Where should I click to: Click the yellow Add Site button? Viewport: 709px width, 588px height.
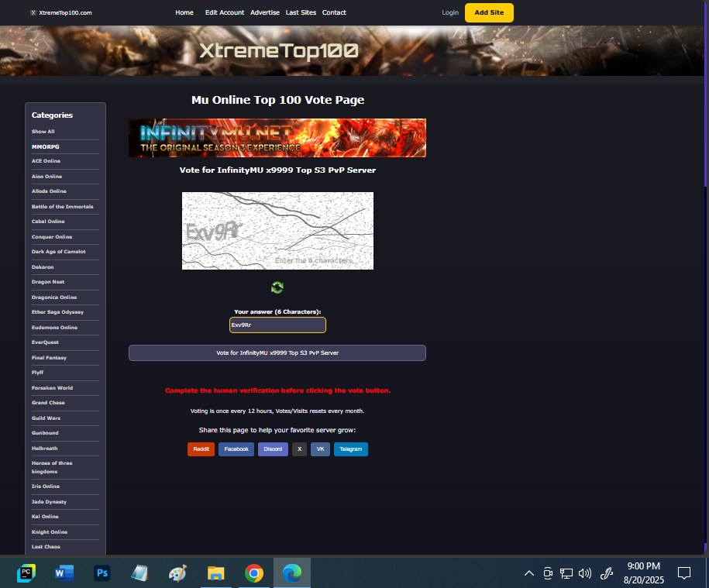click(x=489, y=12)
